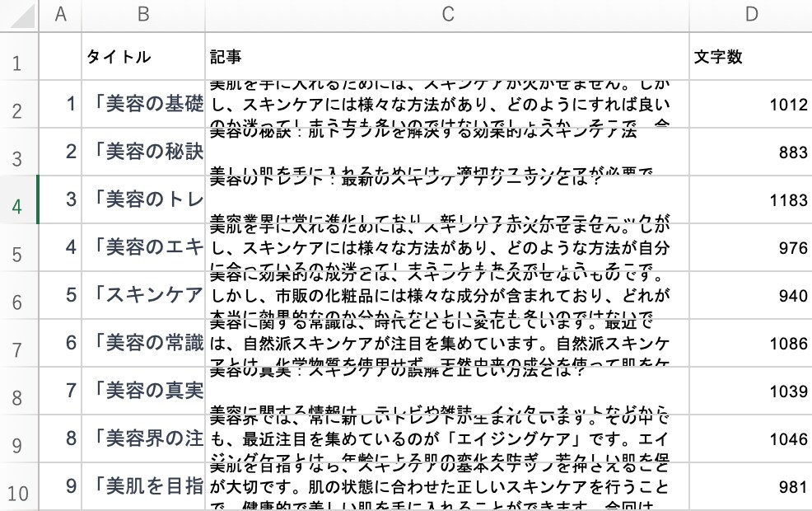Click number 9 in column A
Image resolution: width=812 pixels, height=511 pixels.
point(60,486)
